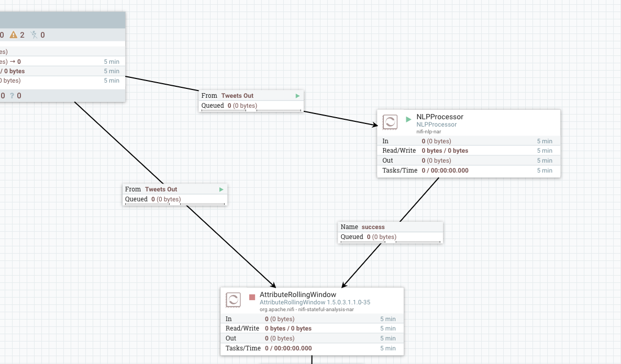The image size is (621, 364).
Task: Click the NLPProcessor component icon
Action: pos(390,122)
